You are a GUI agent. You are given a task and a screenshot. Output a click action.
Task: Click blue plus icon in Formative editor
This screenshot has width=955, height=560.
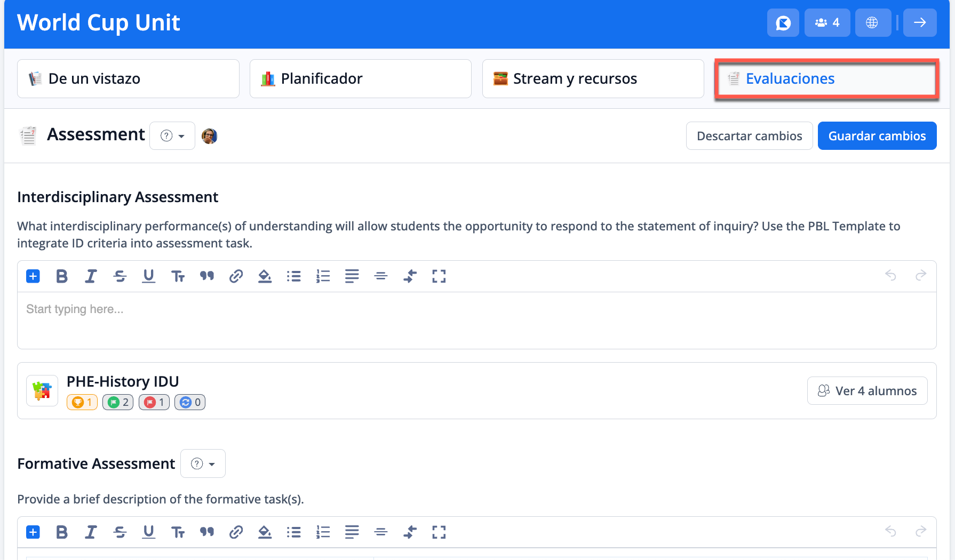[x=33, y=532]
